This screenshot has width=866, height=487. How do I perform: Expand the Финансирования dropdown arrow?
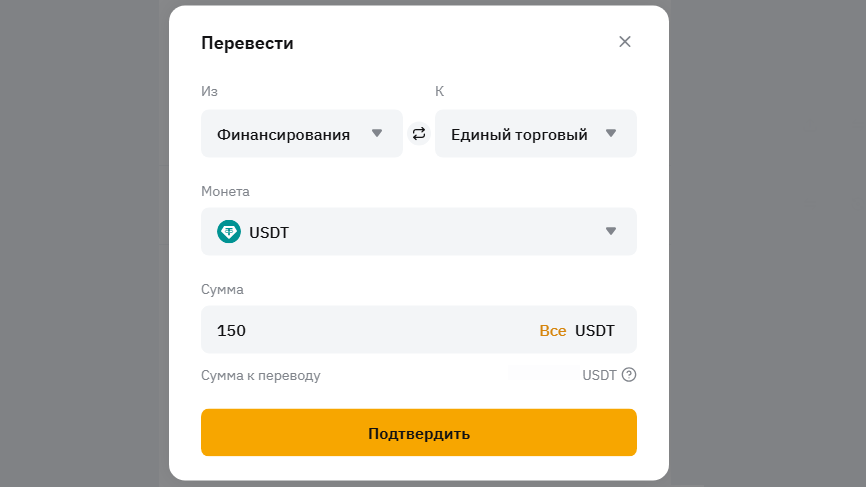coord(377,133)
